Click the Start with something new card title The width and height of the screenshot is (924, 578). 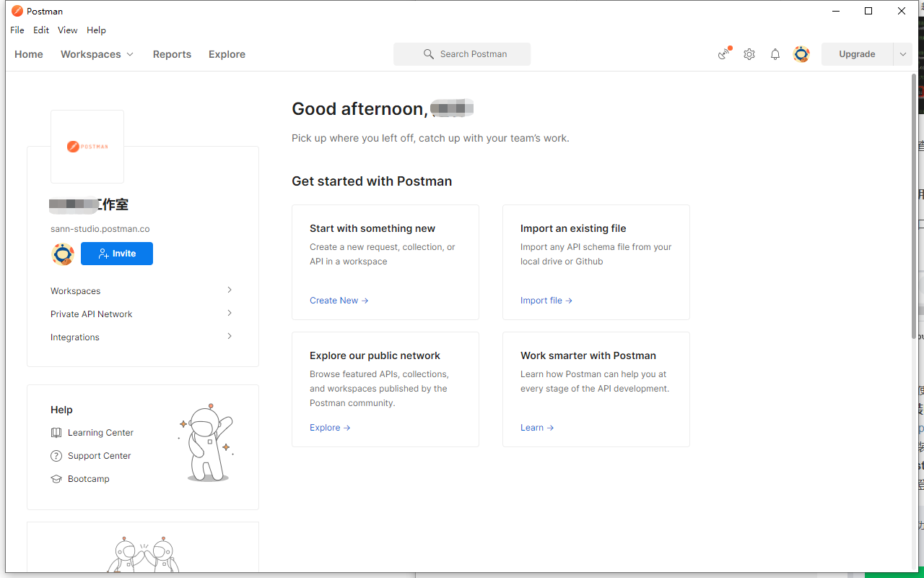pos(372,228)
